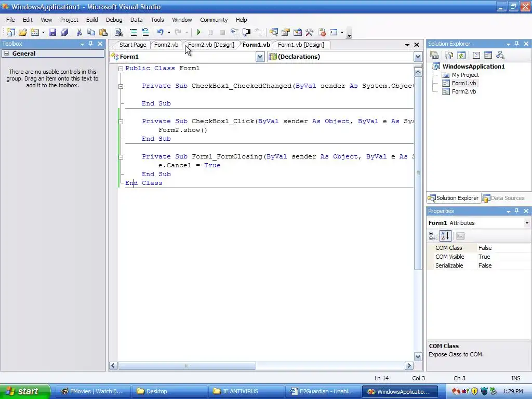The image size is (532, 399).
Task: Comment out the selected lines icon
Action: pos(134,32)
